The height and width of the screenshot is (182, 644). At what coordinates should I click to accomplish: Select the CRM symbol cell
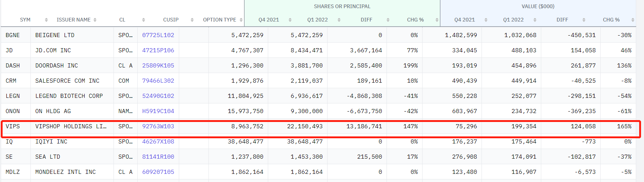click(x=16, y=81)
